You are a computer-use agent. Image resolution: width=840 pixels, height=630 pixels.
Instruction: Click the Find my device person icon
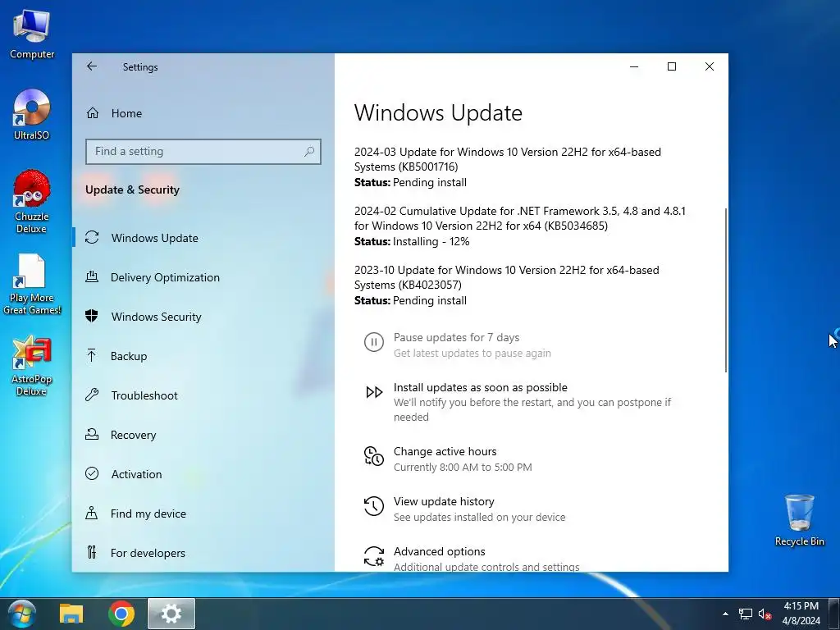[92, 513]
